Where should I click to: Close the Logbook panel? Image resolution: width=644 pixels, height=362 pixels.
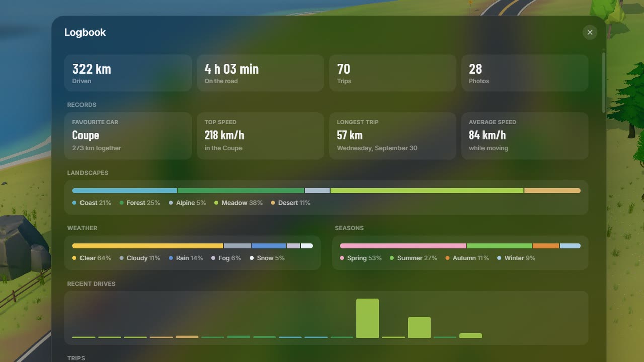click(x=590, y=32)
